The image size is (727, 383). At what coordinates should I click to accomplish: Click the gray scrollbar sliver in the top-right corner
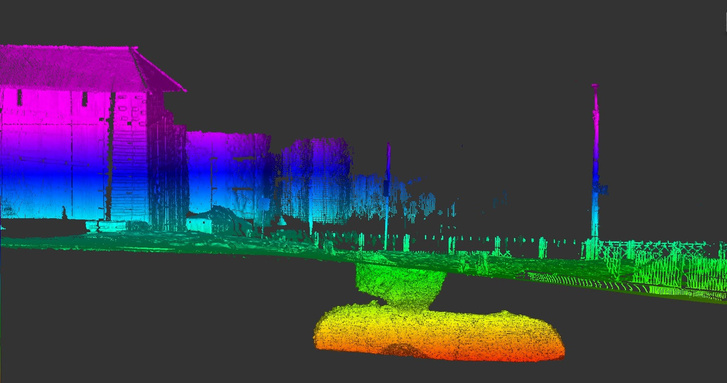pyautogui.click(x=726, y=21)
